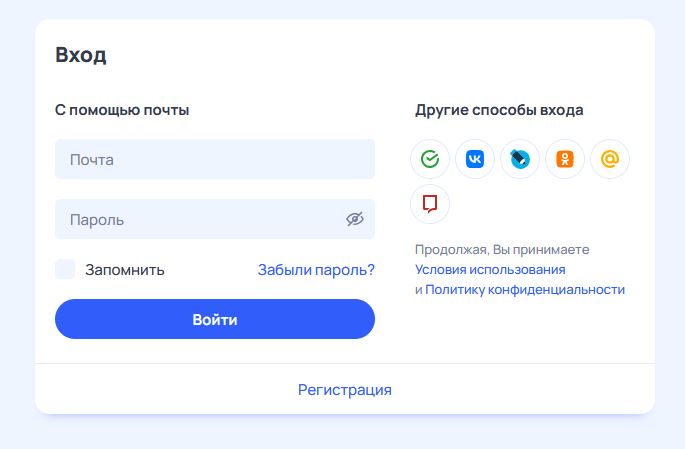Click the Продолжая, Вы принимаете text
Screen dimensions: 685x449
502,249
